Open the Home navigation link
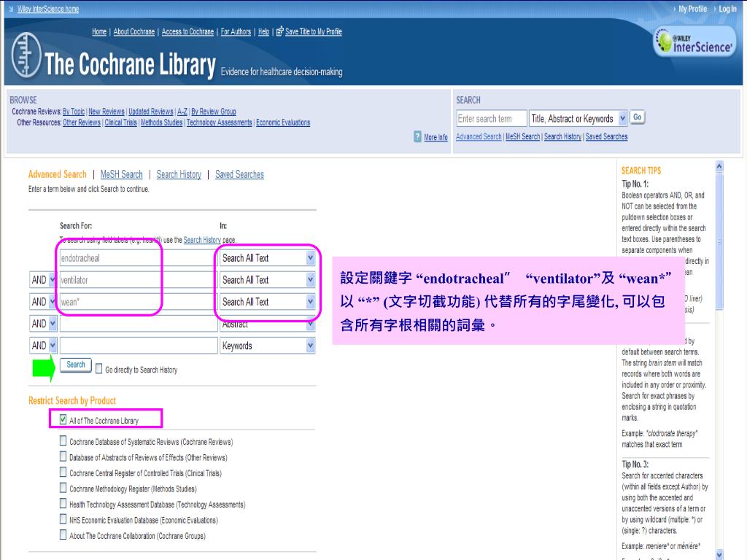 point(99,31)
